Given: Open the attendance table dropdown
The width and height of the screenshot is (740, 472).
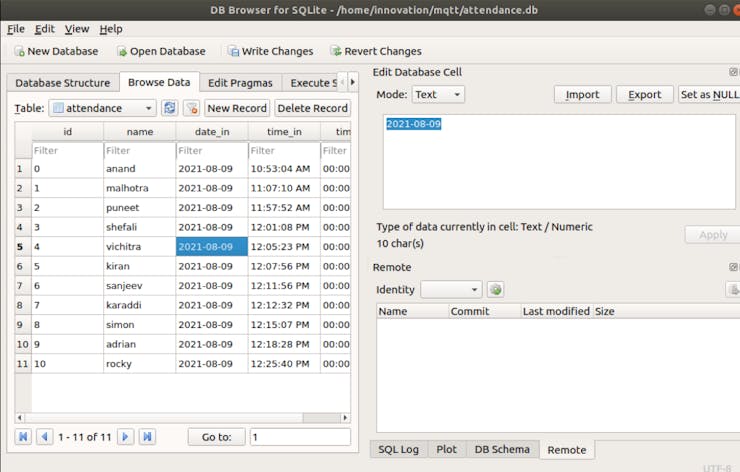Looking at the screenshot, I should click(102, 108).
